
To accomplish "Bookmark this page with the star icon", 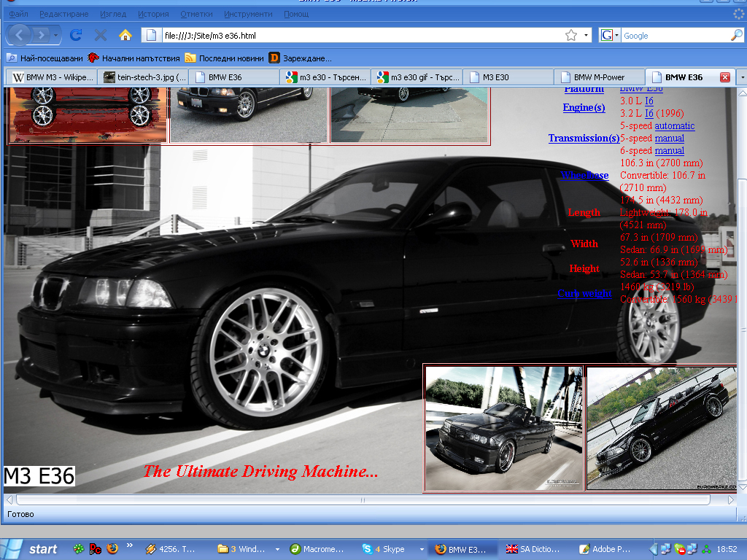I will [x=571, y=35].
